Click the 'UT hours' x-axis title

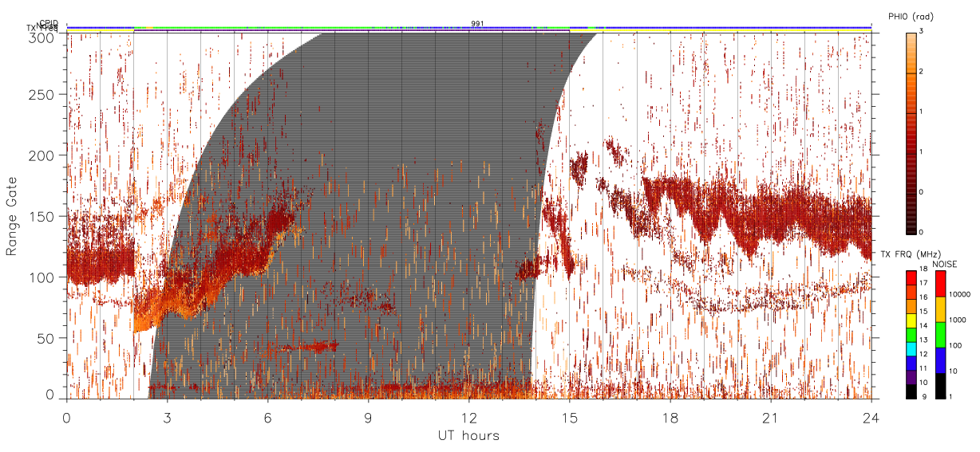click(468, 436)
